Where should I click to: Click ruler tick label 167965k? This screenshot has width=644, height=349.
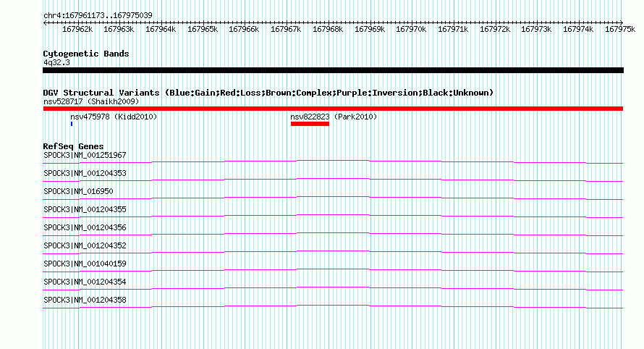203,29
